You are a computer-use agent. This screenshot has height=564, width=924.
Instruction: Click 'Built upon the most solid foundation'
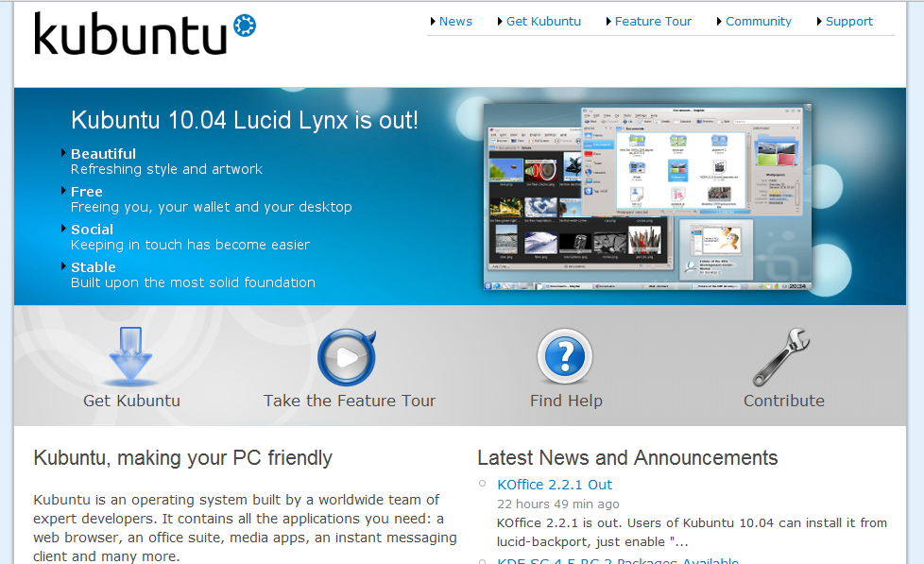pos(194,282)
